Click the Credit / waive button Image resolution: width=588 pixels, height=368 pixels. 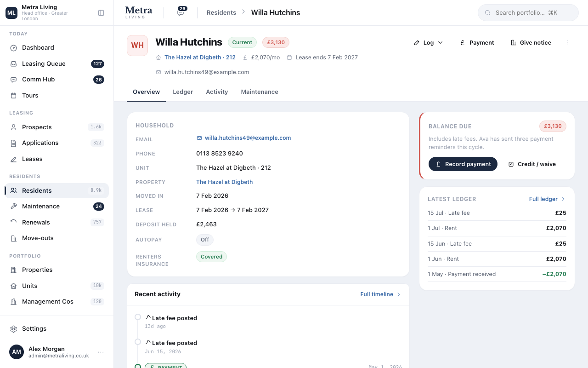pos(532,164)
